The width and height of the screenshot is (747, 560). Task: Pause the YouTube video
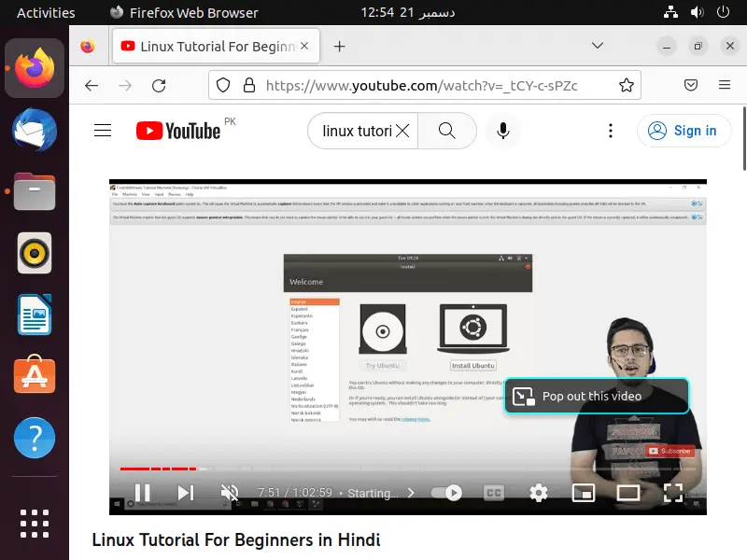143,493
